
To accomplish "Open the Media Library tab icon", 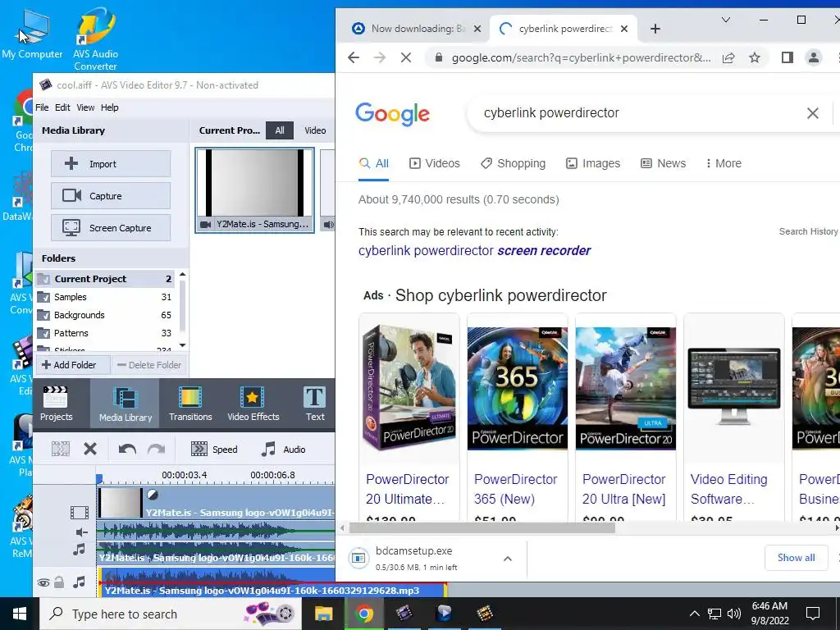I will coord(126,404).
